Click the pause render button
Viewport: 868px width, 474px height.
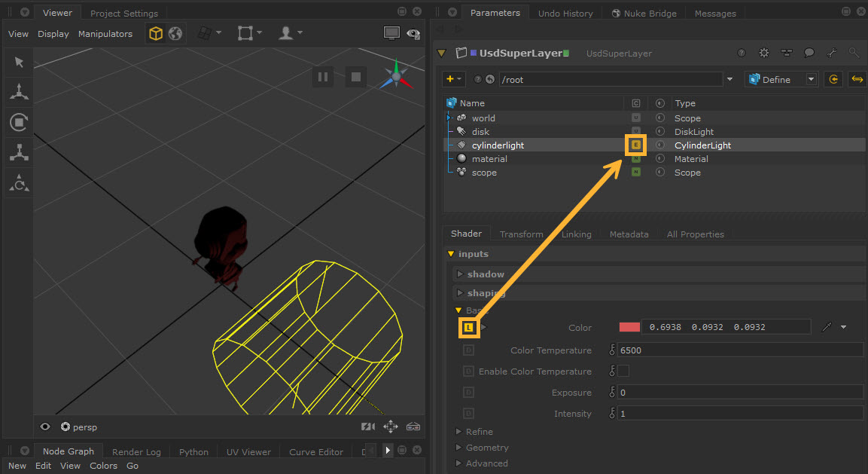coord(323,77)
